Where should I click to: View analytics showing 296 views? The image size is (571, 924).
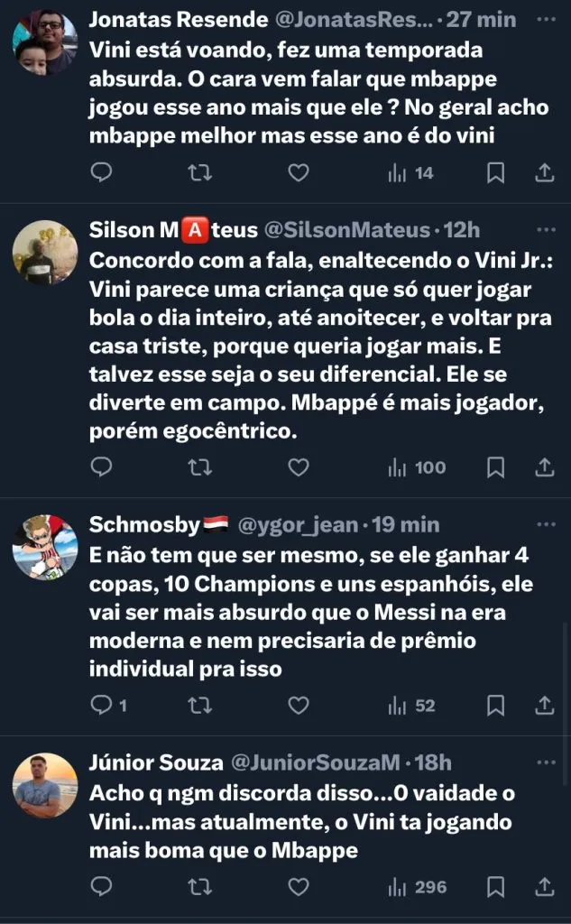click(418, 887)
